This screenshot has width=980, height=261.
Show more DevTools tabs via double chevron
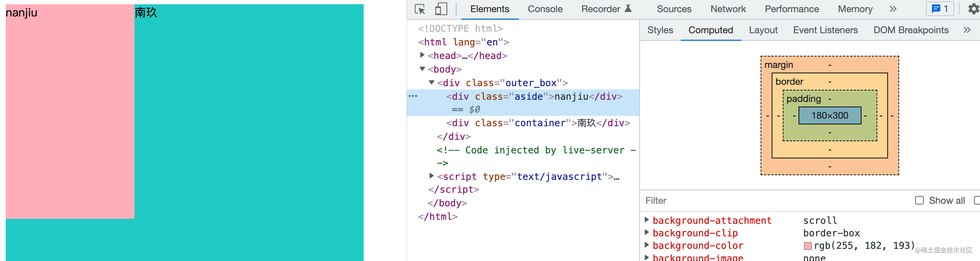893,9
